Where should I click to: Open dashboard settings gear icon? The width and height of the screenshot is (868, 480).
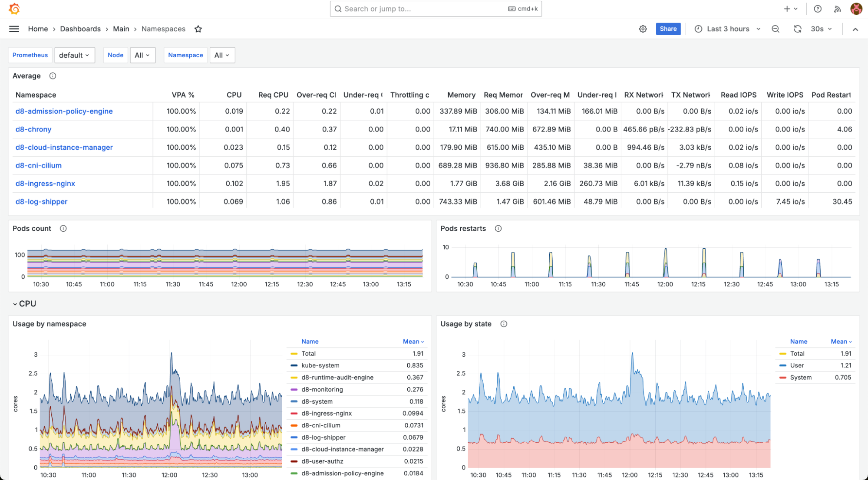(x=643, y=29)
